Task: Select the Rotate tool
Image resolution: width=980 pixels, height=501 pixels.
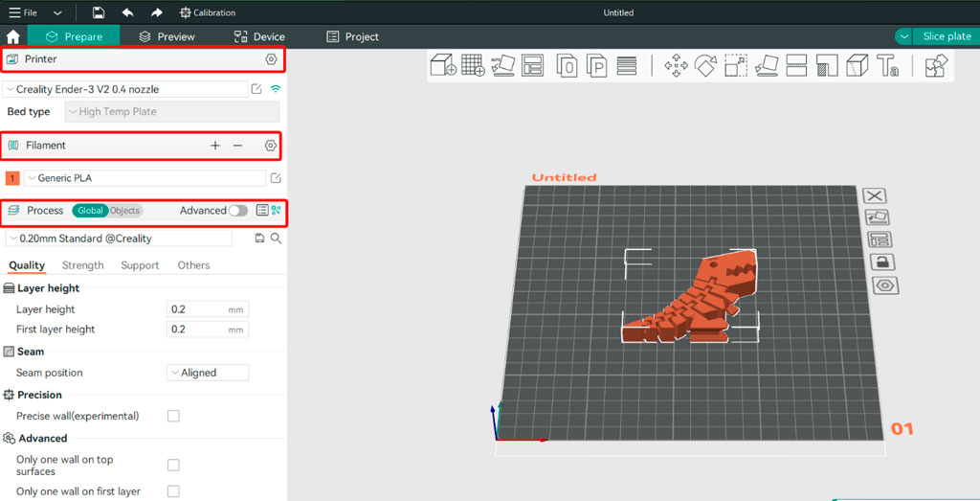Action: pyautogui.click(x=705, y=65)
